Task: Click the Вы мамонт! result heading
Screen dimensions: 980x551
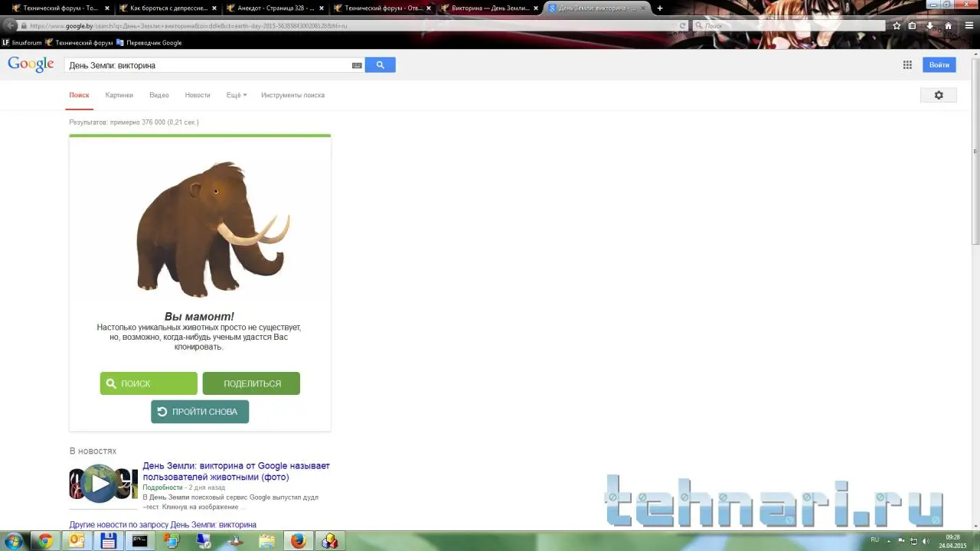Action: 199,316
